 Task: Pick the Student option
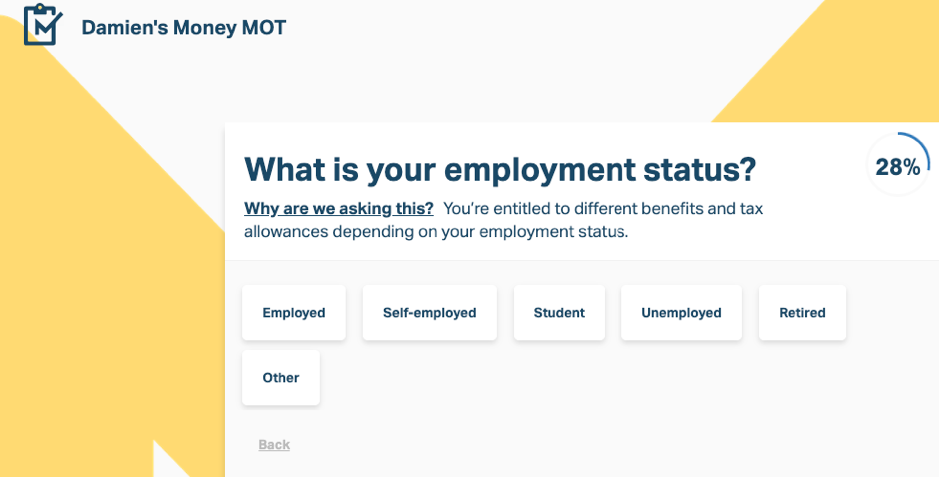[x=559, y=312]
